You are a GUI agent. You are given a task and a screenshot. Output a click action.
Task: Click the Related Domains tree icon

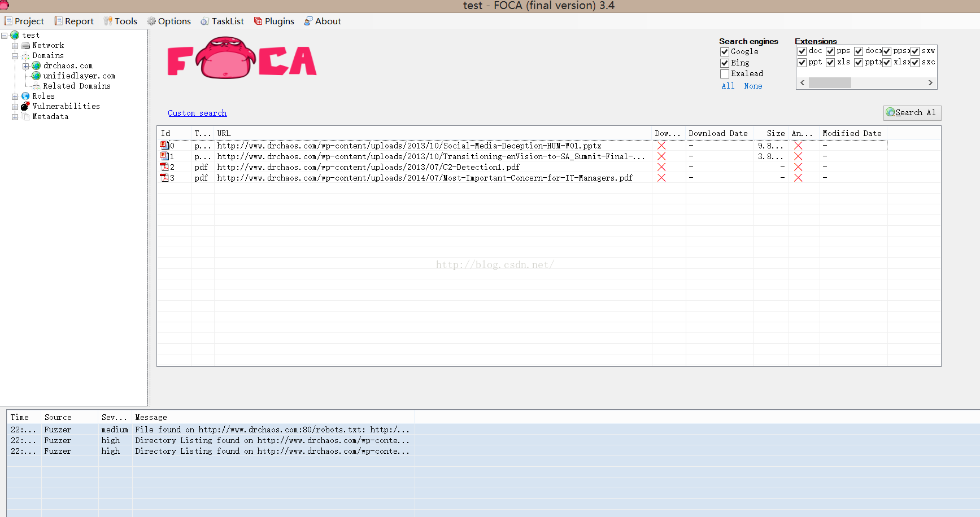36,86
